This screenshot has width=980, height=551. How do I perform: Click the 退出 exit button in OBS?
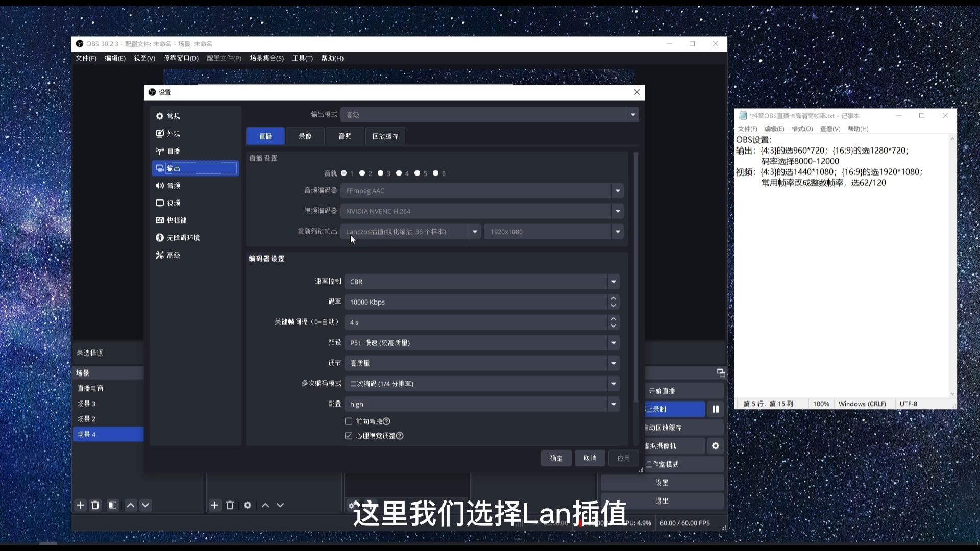coord(662,501)
